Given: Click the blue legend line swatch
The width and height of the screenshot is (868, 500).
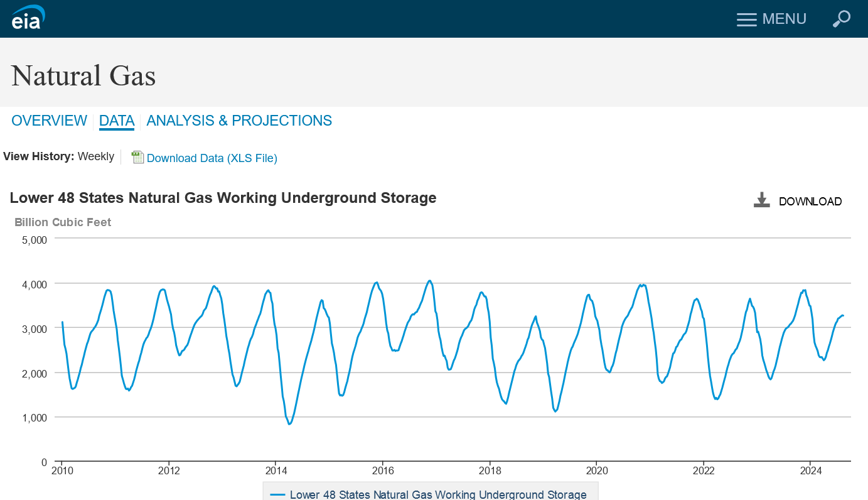Looking at the screenshot, I should pyautogui.click(x=278, y=495).
